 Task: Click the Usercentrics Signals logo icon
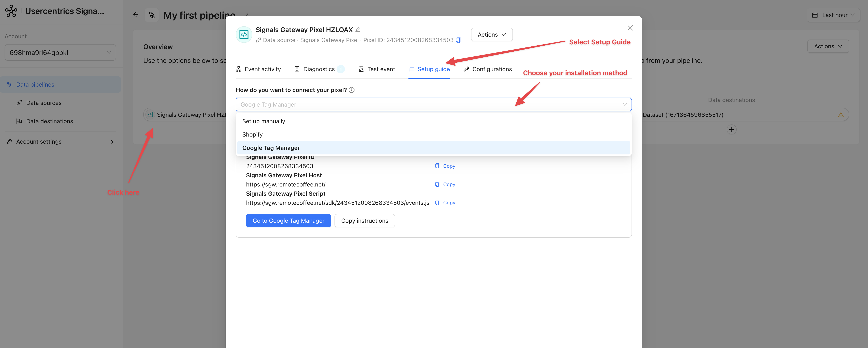click(11, 11)
